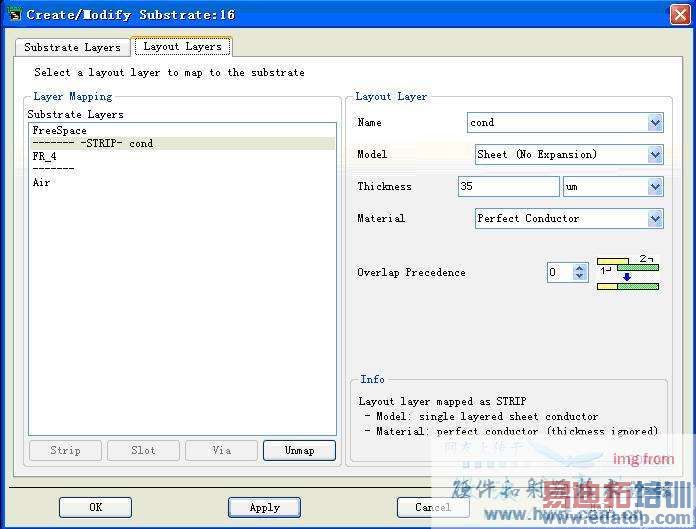Click the Apply button

pyautogui.click(x=265, y=507)
